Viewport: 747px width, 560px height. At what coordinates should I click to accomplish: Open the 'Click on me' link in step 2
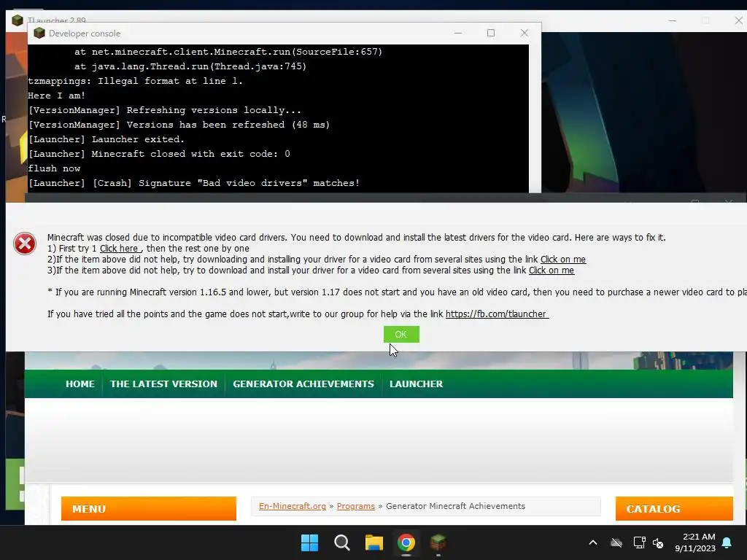click(x=562, y=260)
